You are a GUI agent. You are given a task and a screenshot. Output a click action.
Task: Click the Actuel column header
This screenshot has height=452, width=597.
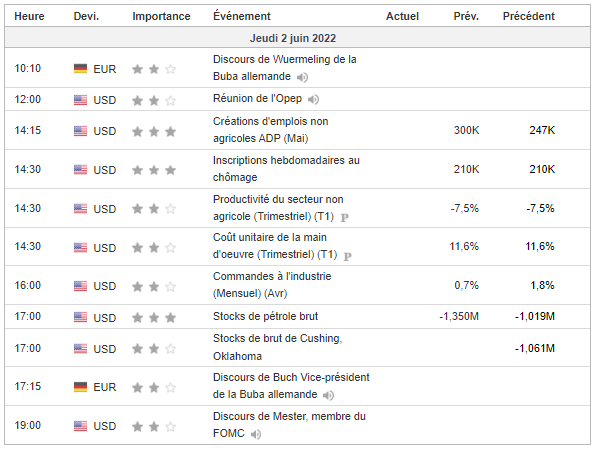pyautogui.click(x=402, y=16)
